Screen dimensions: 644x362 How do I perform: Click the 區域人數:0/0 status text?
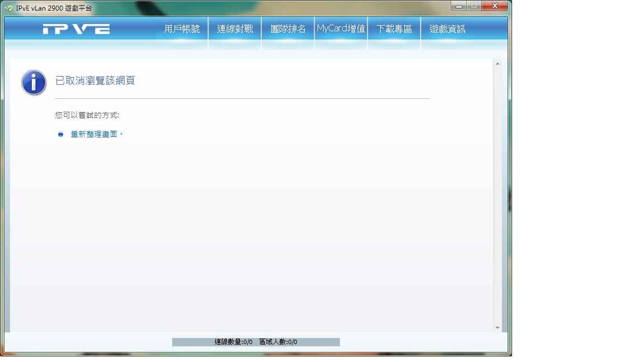[278, 342]
